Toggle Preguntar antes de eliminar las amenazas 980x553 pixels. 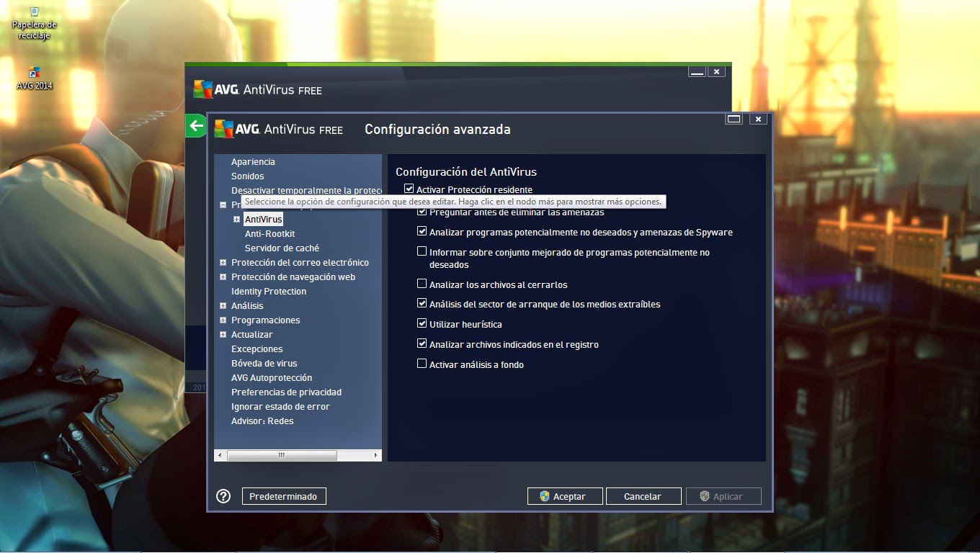[x=422, y=212]
